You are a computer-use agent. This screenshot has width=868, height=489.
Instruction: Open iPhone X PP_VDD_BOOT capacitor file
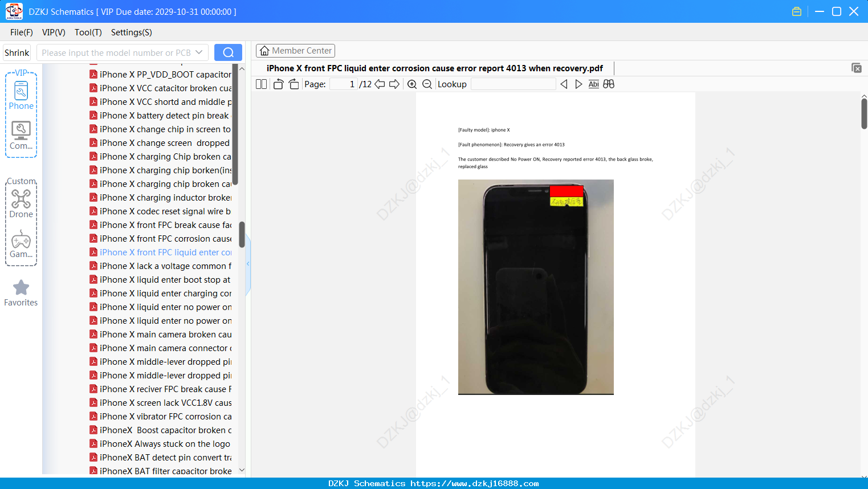tap(161, 75)
